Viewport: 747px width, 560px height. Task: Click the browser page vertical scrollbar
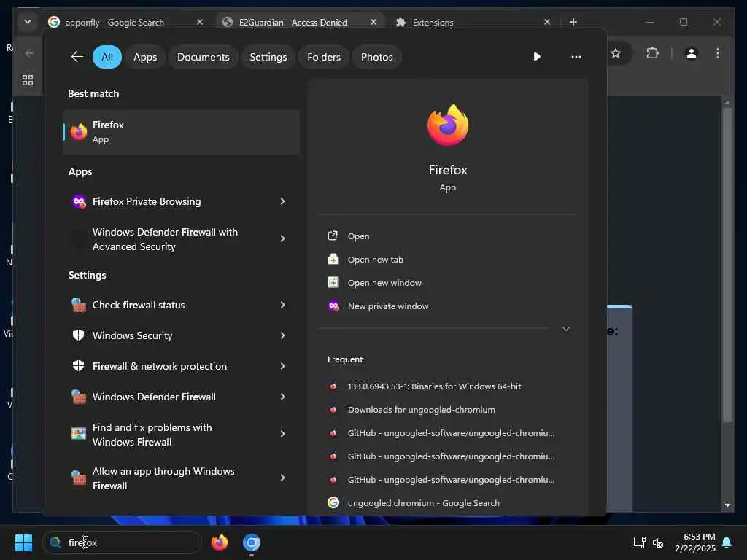(x=727, y=265)
